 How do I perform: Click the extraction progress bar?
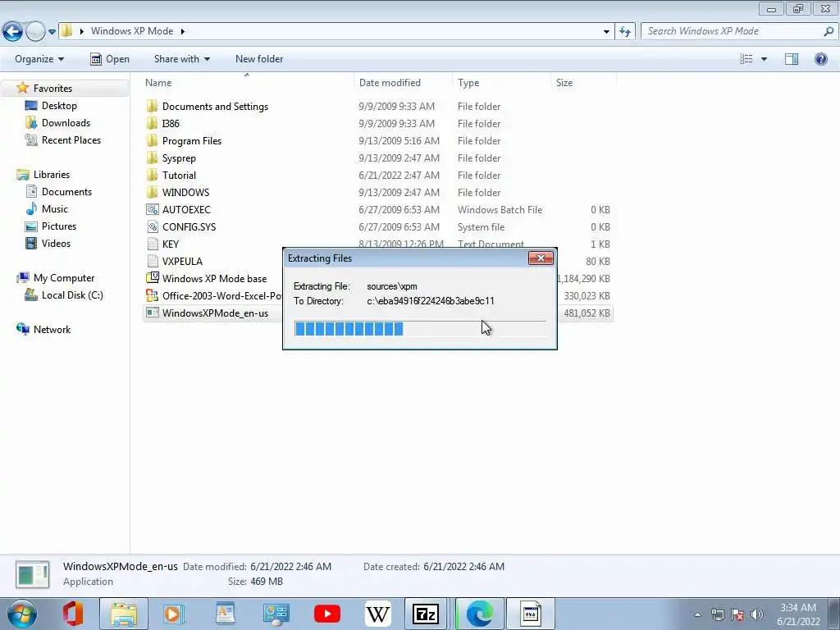click(420, 329)
